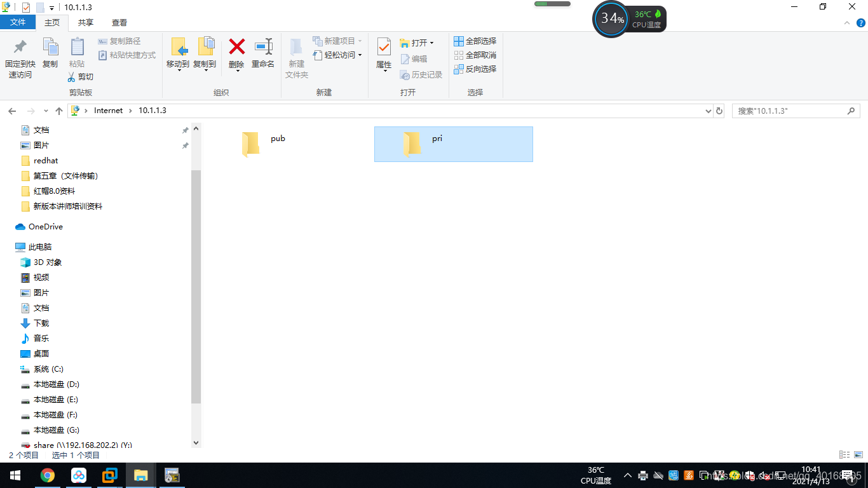This screenshot has height=488, width=868.
Task: Open 系统 (C:) drive in sidebar
Action: point(42,369)
